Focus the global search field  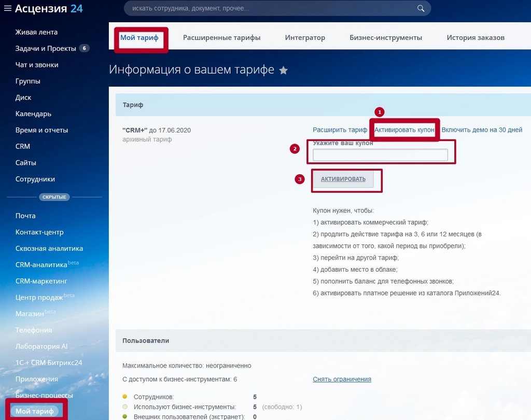click(x=277, y=8)
